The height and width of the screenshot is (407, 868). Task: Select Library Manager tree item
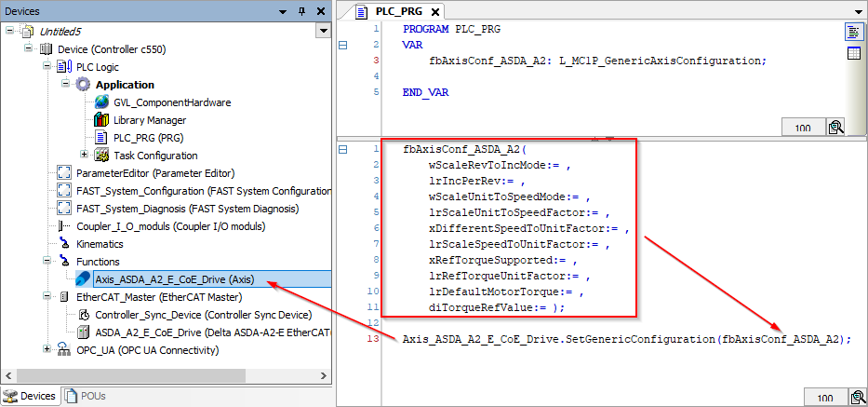150,120
